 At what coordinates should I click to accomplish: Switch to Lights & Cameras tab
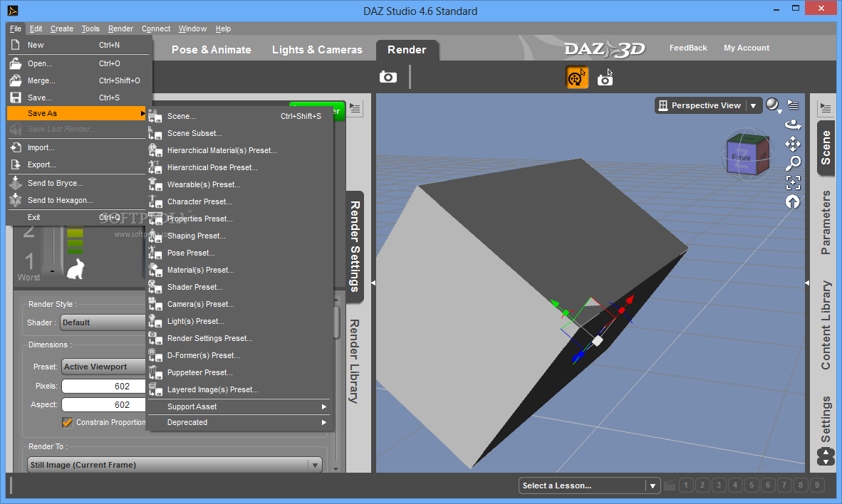coord(317,50)
